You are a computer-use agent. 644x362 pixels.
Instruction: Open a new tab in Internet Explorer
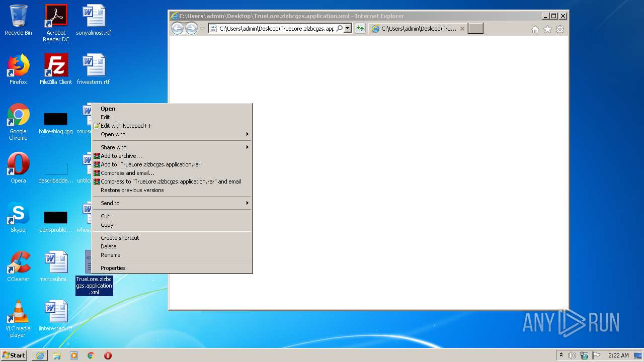(475, 29)
